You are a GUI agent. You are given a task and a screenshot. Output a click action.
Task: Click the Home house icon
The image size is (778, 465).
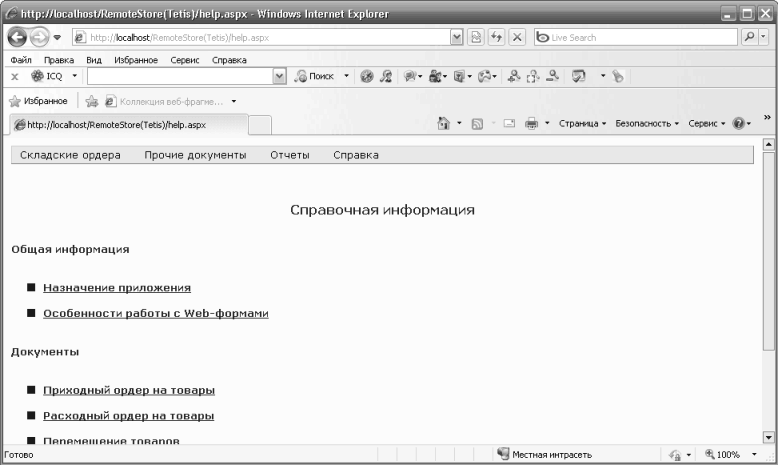[x=444, y=123]
